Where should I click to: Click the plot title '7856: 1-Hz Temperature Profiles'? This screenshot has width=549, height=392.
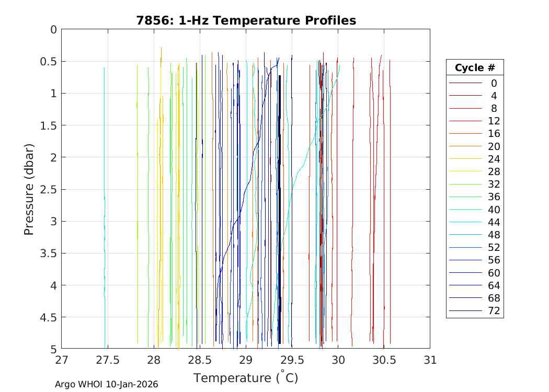[x=246, y=20]
